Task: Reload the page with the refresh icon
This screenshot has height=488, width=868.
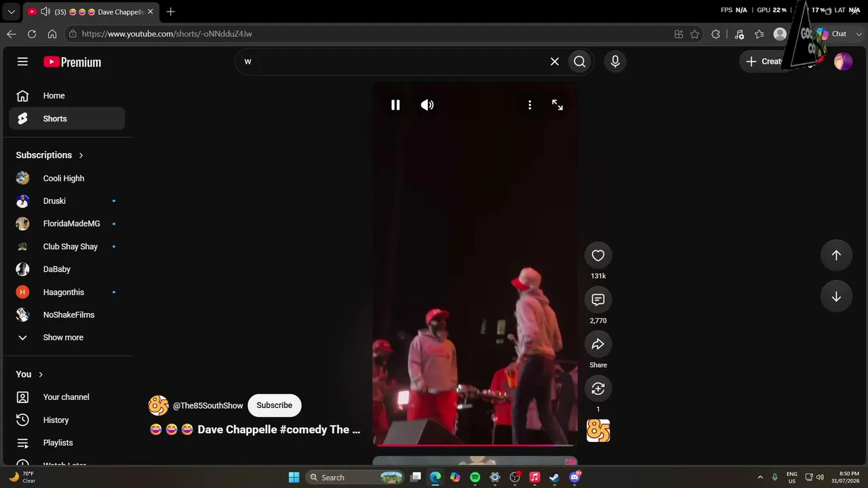Action: point(32,34)
